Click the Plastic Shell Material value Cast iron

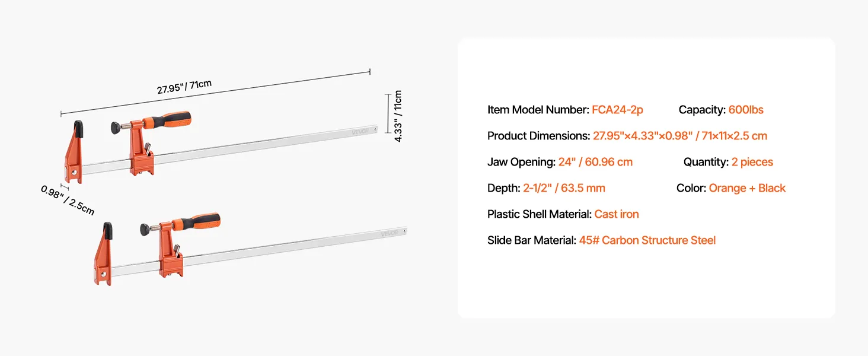(617, 214)
